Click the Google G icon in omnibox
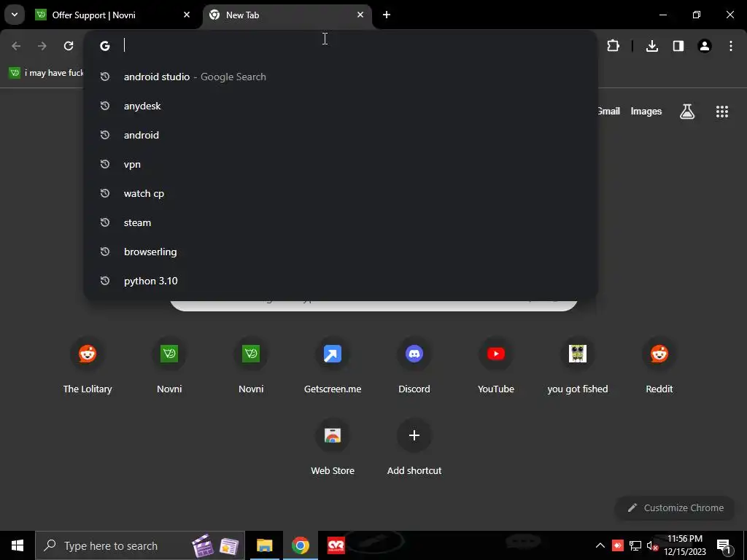Viewport: 747px width, 560px height. tap(105, 46)
